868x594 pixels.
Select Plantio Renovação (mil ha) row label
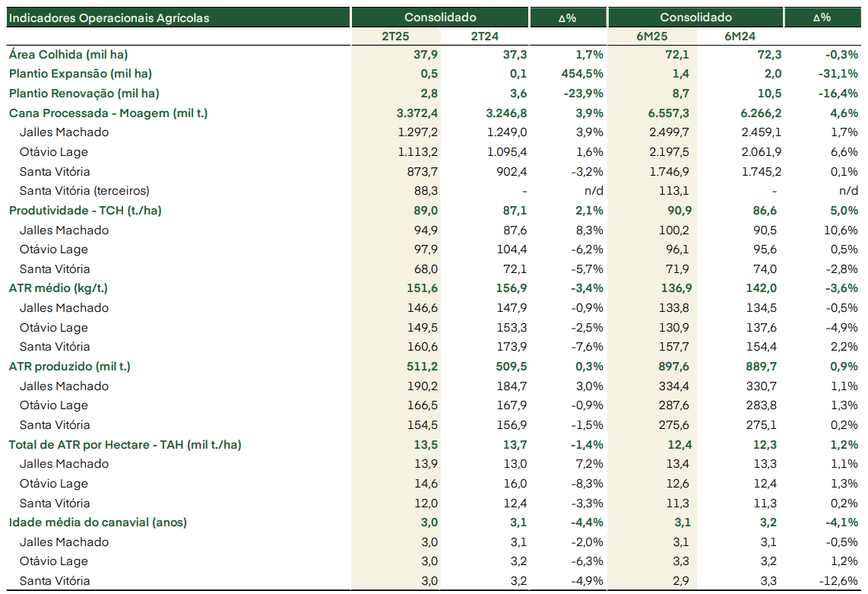coord(84,94)
